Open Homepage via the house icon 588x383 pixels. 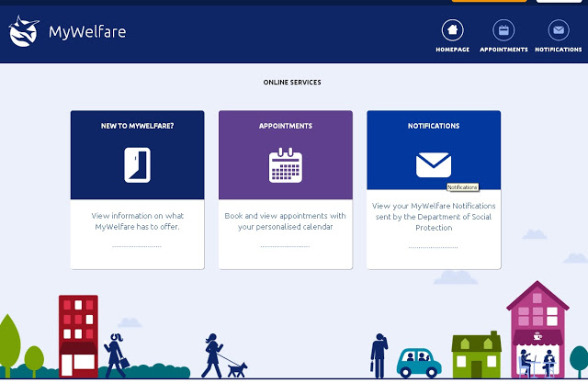451,29
